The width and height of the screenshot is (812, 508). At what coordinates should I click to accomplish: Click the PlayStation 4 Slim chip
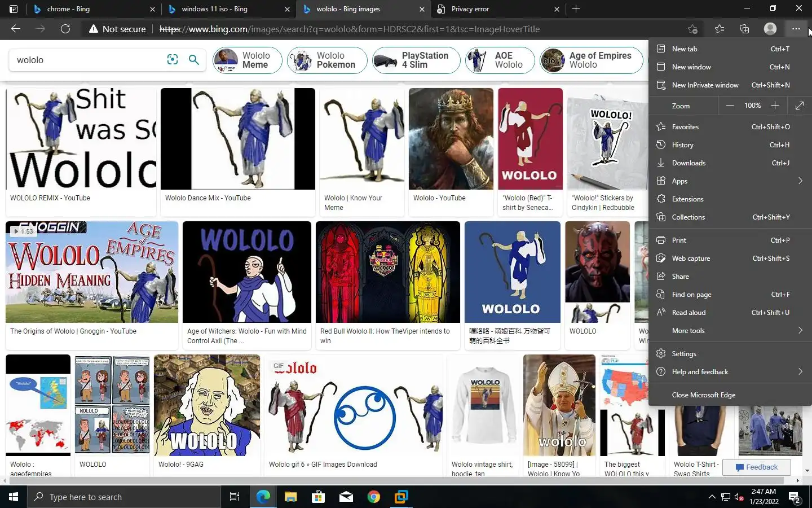(416, 60)
